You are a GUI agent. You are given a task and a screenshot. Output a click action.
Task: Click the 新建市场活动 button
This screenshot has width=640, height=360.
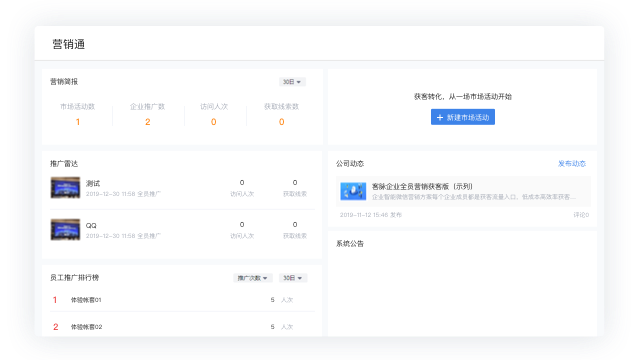click(x=462, y=117)
